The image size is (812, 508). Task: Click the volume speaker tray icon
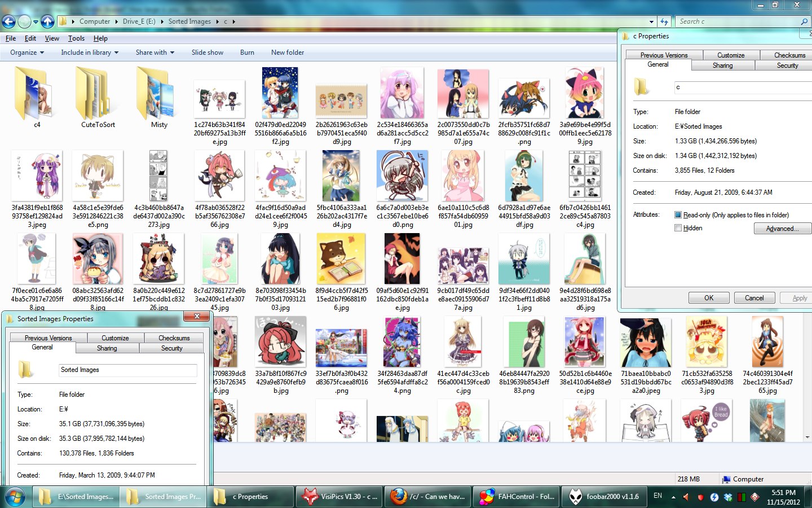click(x=686, y=497)
